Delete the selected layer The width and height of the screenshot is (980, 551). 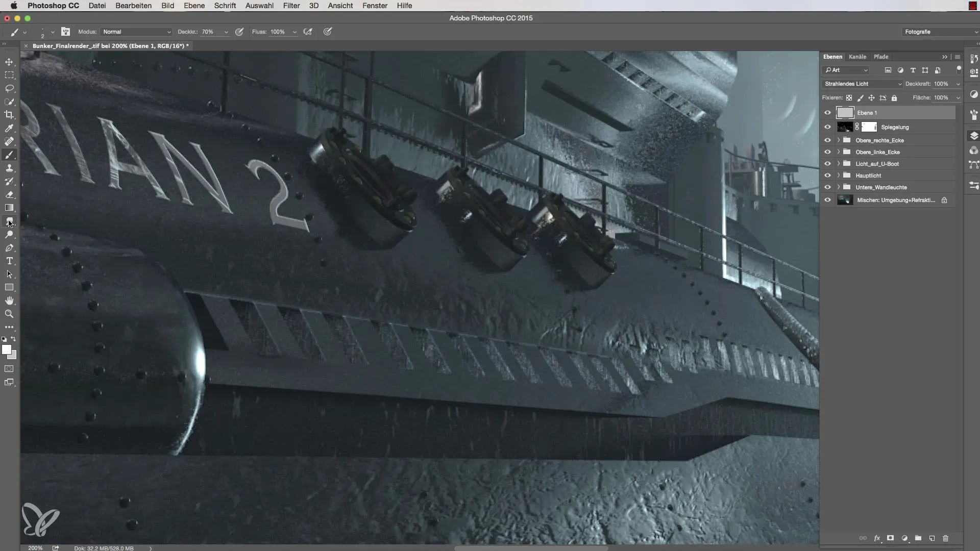[x=945, y=538]
